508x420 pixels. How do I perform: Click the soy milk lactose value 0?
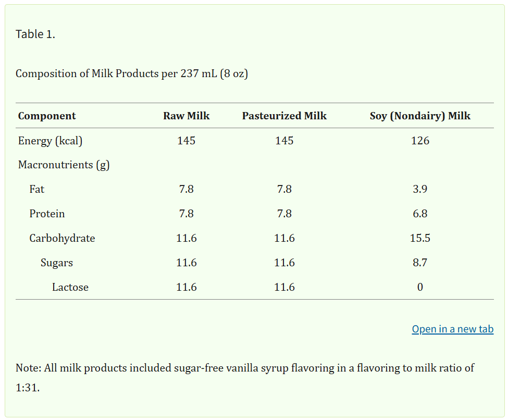420,287
